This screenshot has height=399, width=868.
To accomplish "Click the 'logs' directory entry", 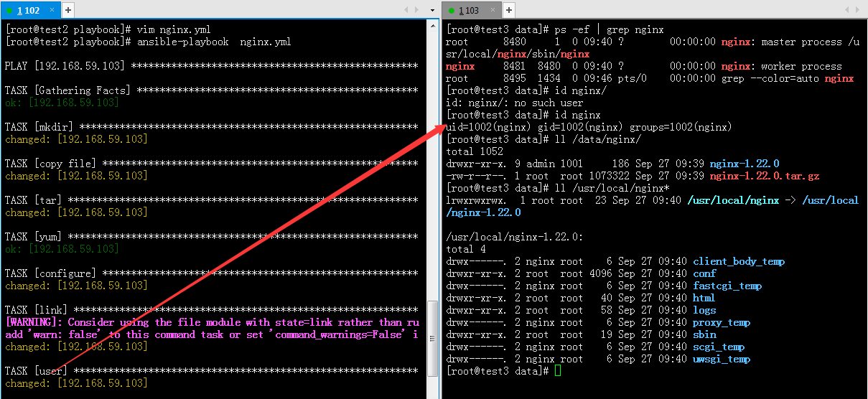I will click(704, 310).
